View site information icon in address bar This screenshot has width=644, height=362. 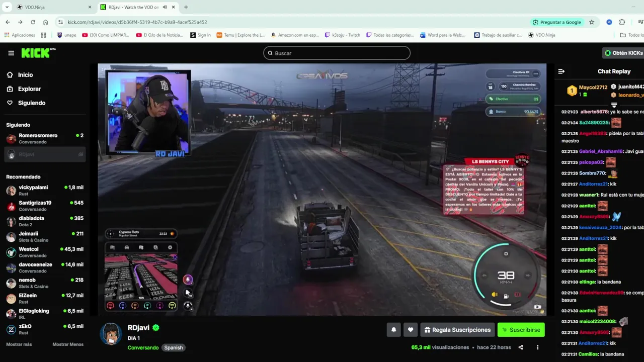(60, 22)
